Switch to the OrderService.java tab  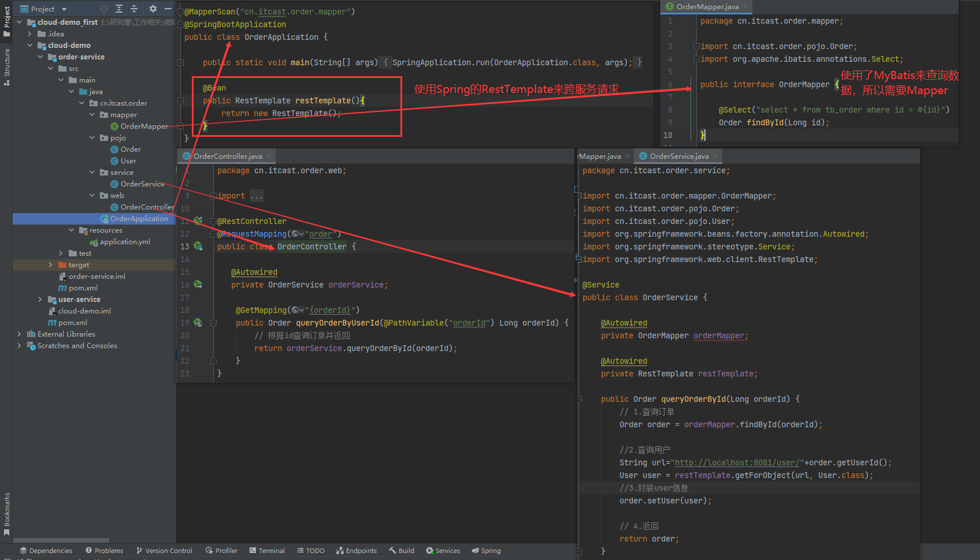click(x=678, y=156)
